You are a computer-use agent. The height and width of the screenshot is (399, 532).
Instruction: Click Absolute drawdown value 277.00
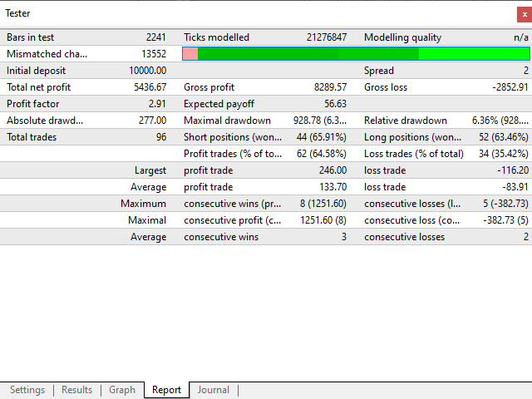(x=152, y=121)
